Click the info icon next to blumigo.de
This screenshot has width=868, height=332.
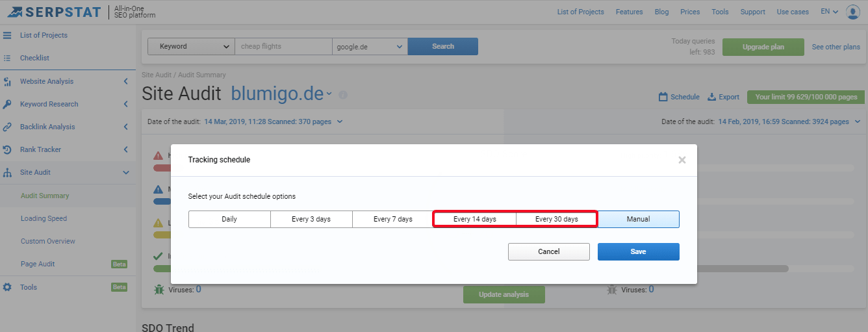pyautogui.click(x=343, y=95)
